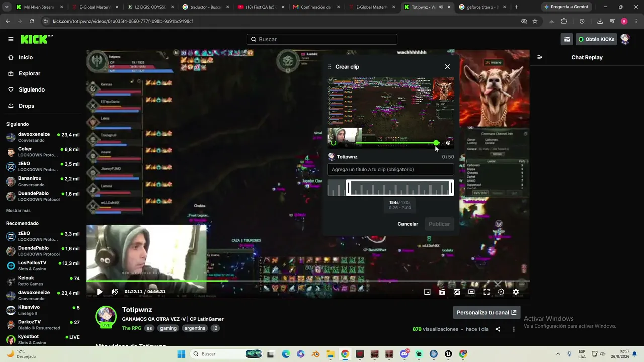Click the right clip trim handle
The height and width of the screenshot is (362, 644).
[x=451, y=188]
